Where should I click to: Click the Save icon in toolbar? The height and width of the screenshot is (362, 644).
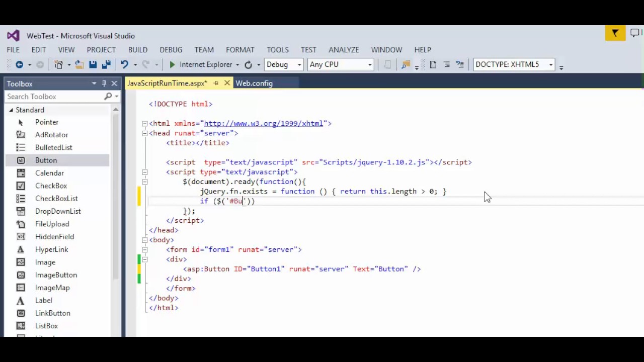coord(93,64)
